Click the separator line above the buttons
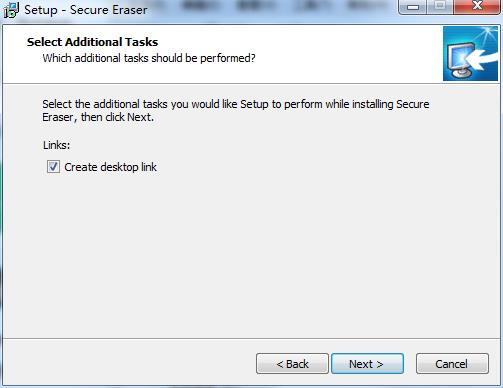 pos(251,339)
